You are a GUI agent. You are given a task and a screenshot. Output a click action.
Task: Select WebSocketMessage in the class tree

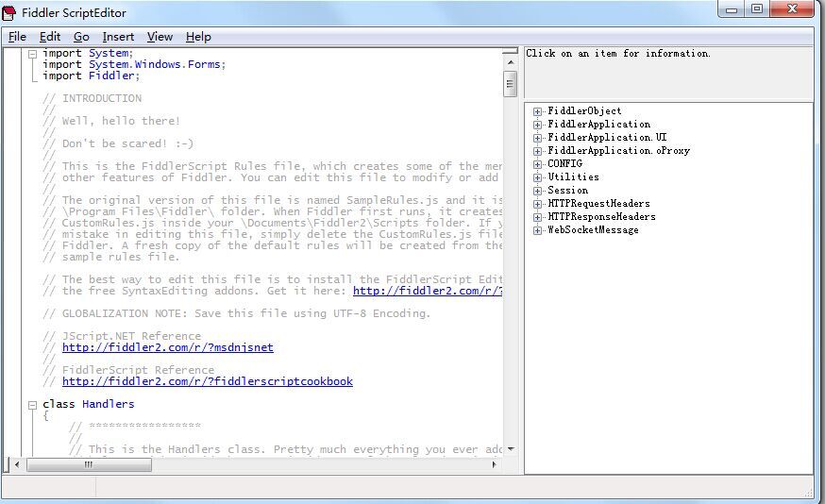tap(593, 229)
